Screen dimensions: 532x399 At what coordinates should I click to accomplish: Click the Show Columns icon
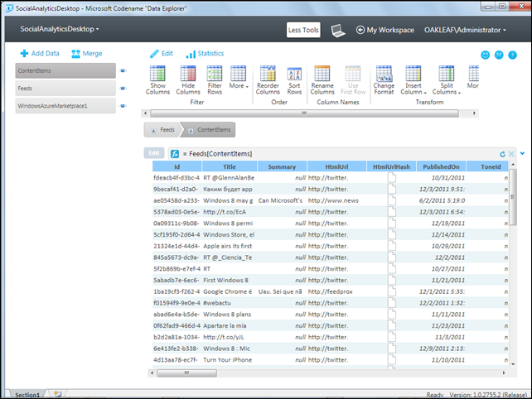(x=157, y=74)
